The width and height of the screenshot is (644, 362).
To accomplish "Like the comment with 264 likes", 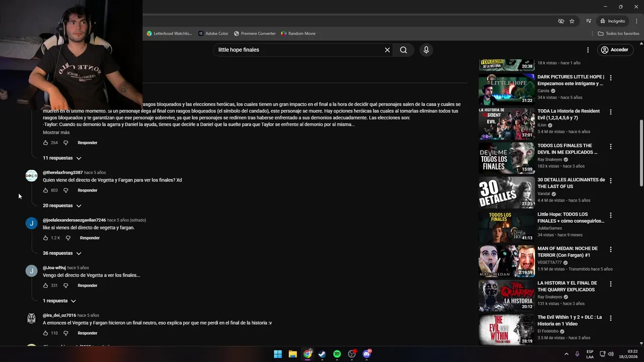I will (46, 143).
